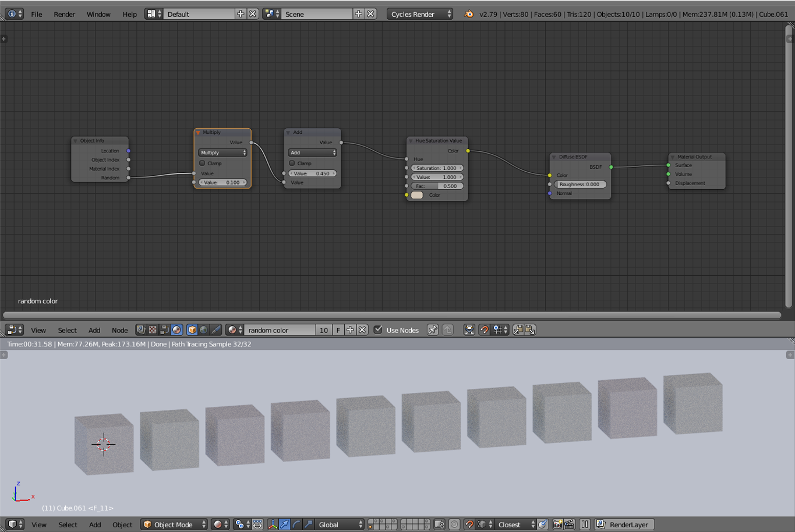
Task: Enable Clamp on the Multiply node
Action: 203,164
